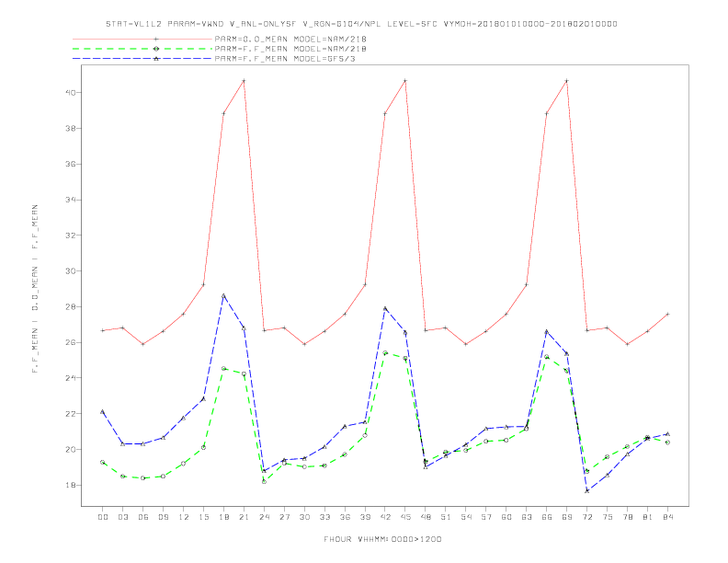Click the x-axis tick label 45
The height and width of the screenshot is (563, 728).
(405, 517)
